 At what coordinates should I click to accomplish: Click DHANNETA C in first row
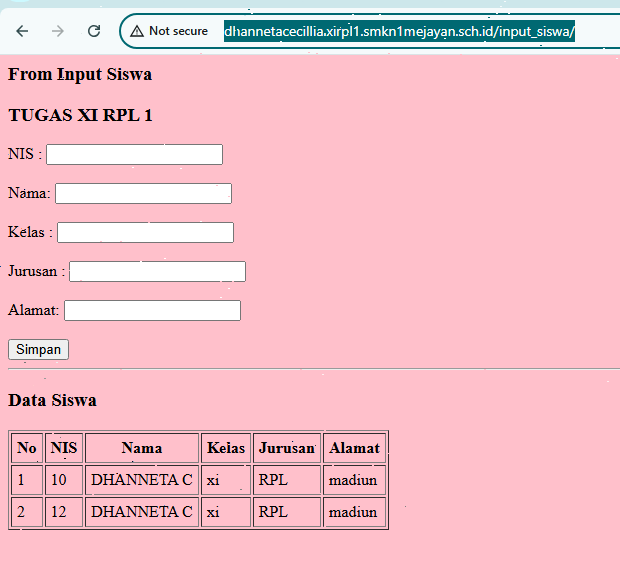tap(141, 480)
